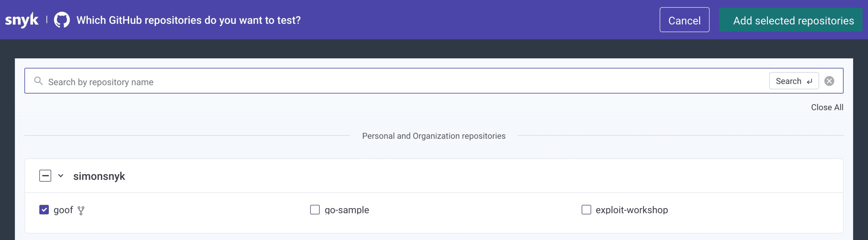Viewport: 868px width, 240px height.
Task: Click Add selected repositories
Action: [x=791, y=20]
